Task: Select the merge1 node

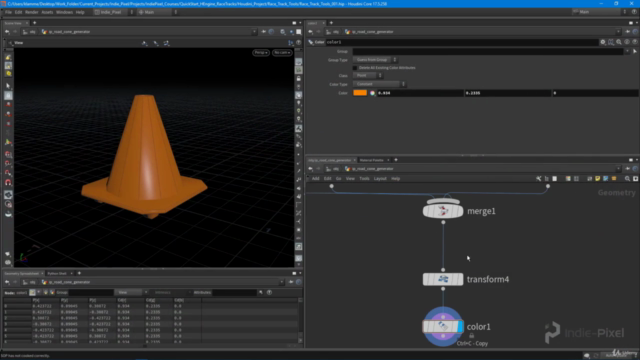Action: tap(443, 211)
